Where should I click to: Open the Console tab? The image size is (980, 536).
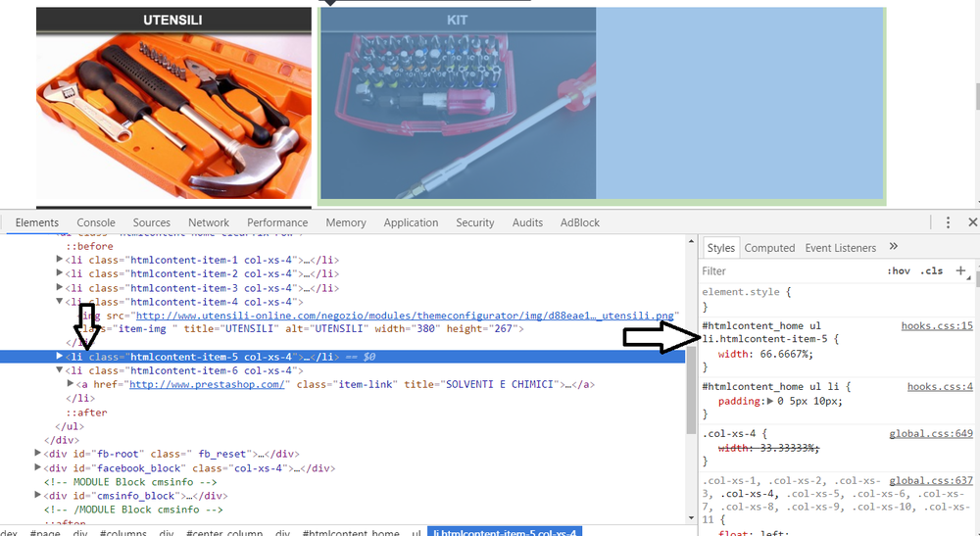tap(96, 222)
